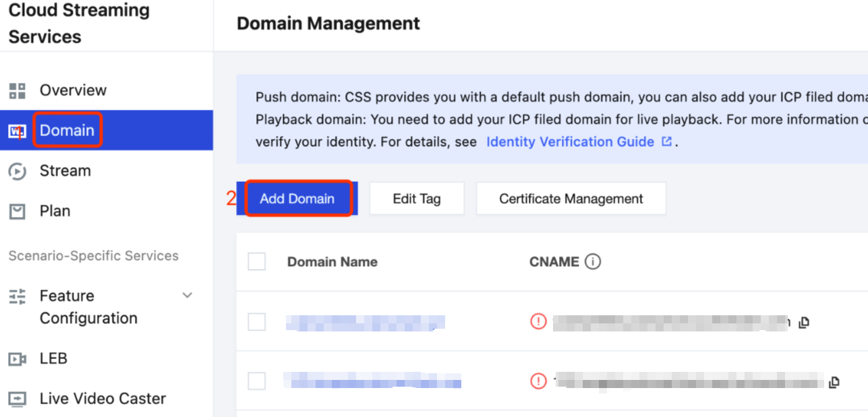This screenshot has height=417, width=868.
Task: Open the Identity Verification Guide link
Action: [x=571, y=142]
